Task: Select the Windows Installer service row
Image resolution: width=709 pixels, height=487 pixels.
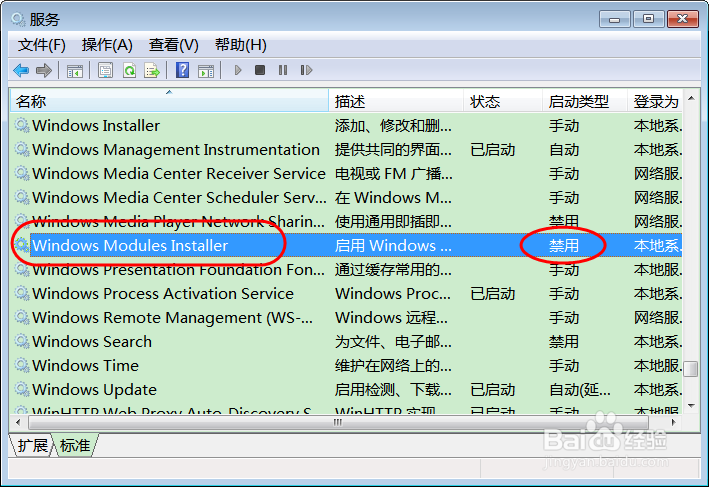Action: click(x=346, y=125)
